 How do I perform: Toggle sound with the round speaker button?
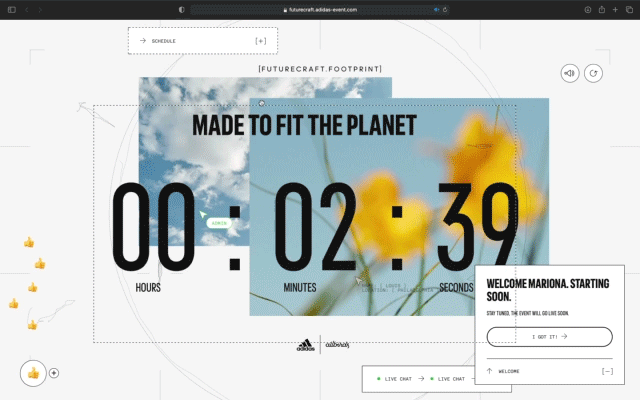point(569,73)
